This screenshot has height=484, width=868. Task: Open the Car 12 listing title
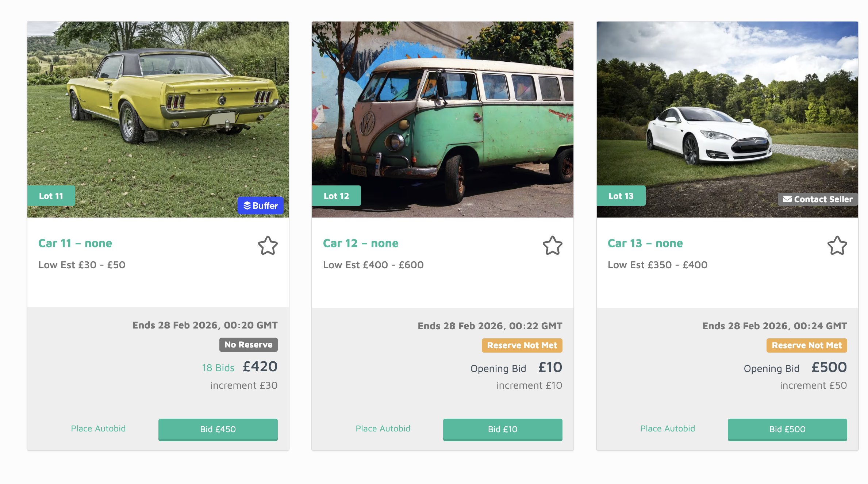[x=361, y=243]
